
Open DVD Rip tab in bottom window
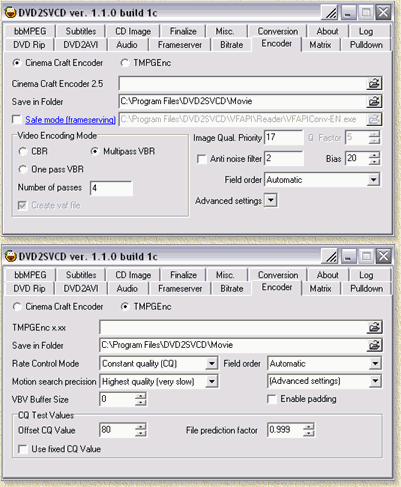(29, 288)
